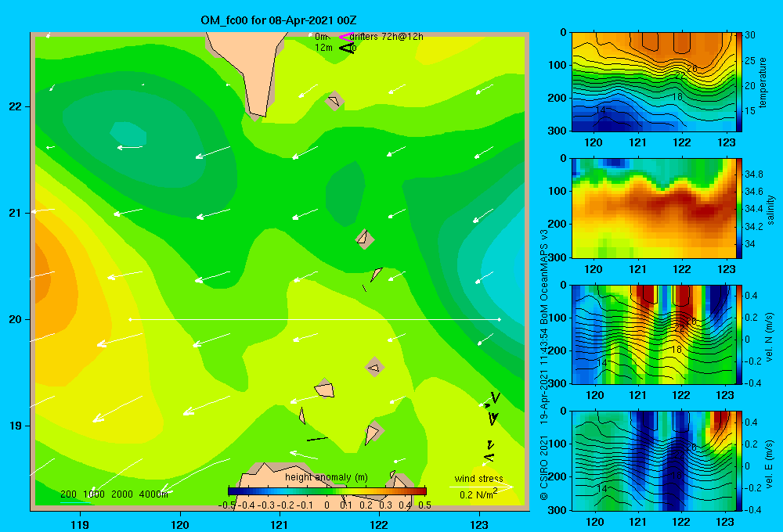Screen dimensions: 783x532
Task: Click the map title "OM_fc00 for 08-Apr-2021 00Z"
Action: point(279,20)
